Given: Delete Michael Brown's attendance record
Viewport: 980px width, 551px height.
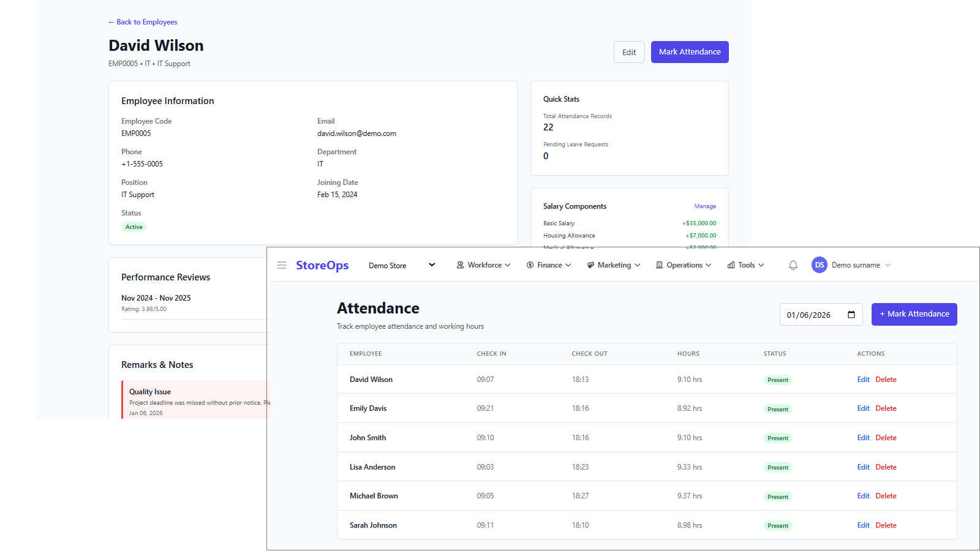Looking at the screenshot, I should [x=886, y=496].
